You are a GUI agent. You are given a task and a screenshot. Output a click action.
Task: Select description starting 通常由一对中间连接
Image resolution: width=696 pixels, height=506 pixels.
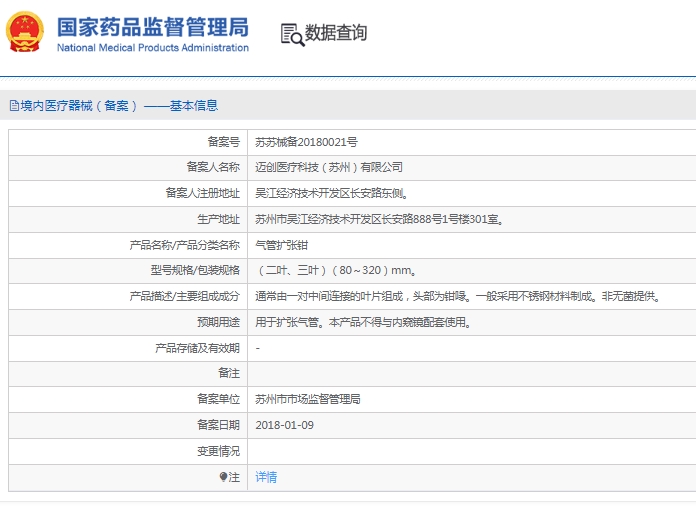pos(458,296)
